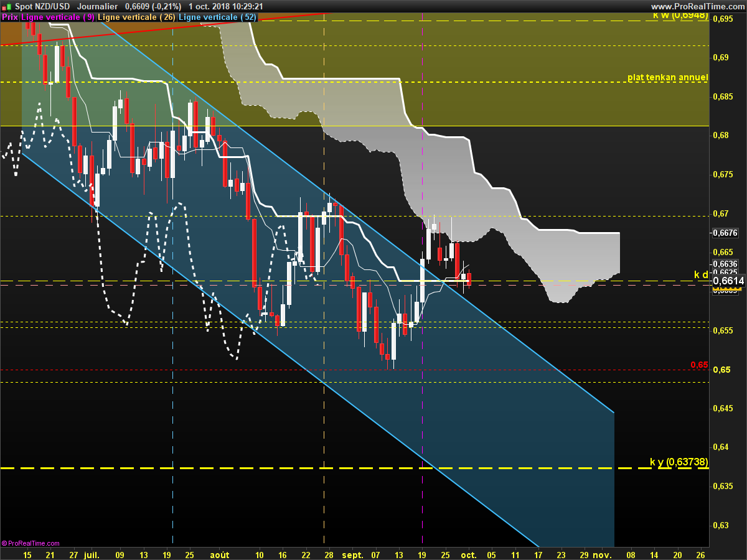The image size is (747, 560).
Task: Click the 20 date label on time axis
Action: 677,554
